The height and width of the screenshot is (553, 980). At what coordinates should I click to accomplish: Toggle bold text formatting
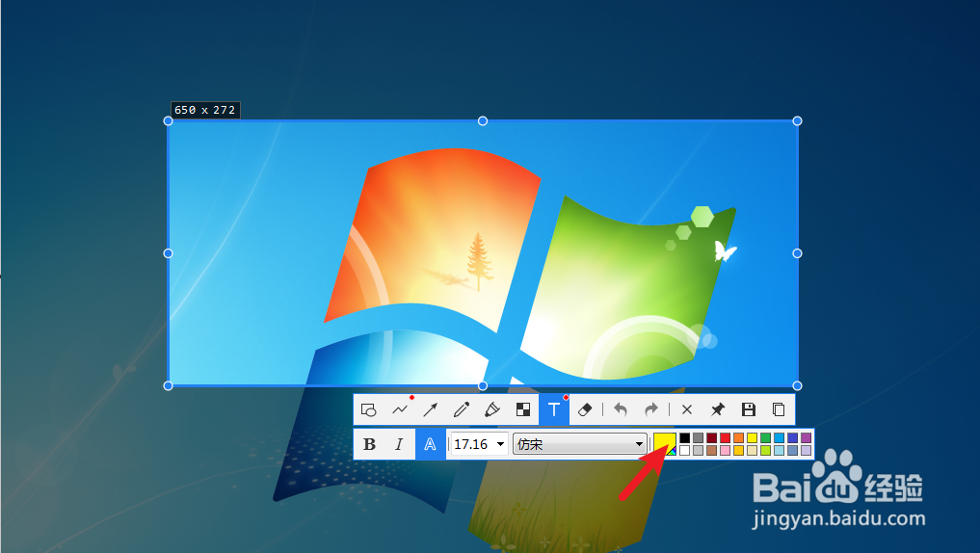point(369,444)
